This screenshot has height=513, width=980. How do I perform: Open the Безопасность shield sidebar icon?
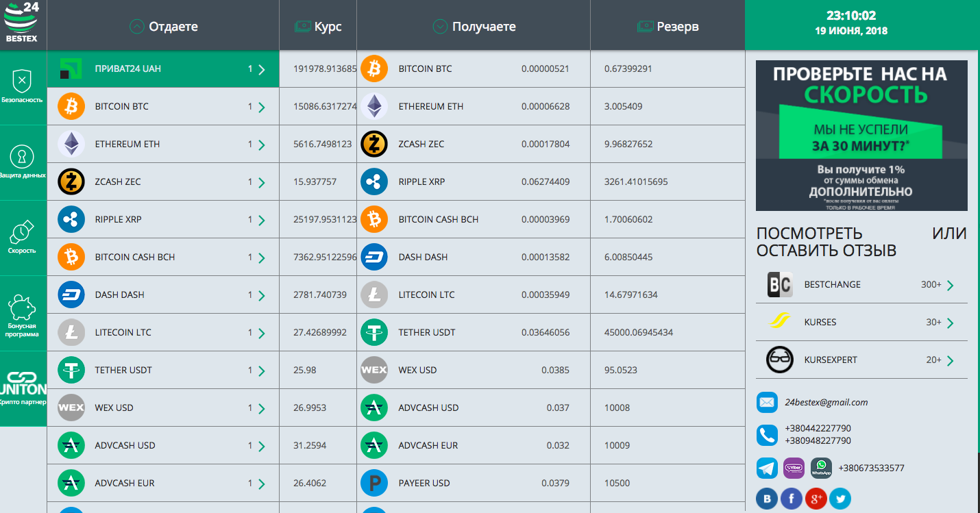pyautogui.click(x=22, y=81)
